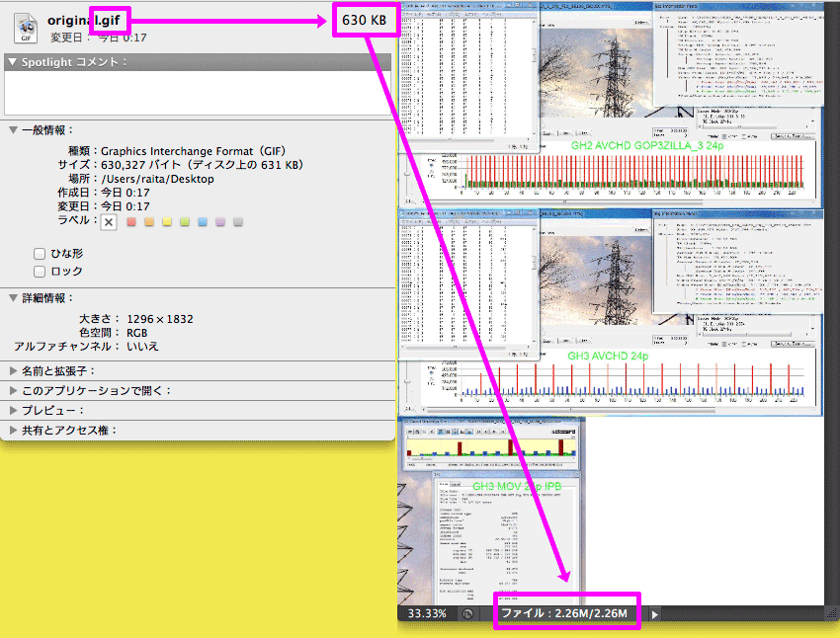Expand the 共有とアクセス権 section
This screenshot has height=638, width=840.
pos(12,430)
